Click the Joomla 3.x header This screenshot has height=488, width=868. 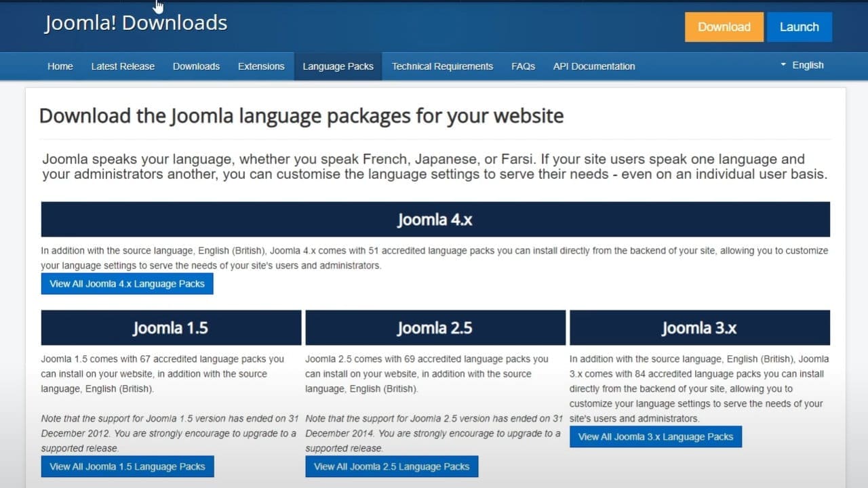pos(700,328)
